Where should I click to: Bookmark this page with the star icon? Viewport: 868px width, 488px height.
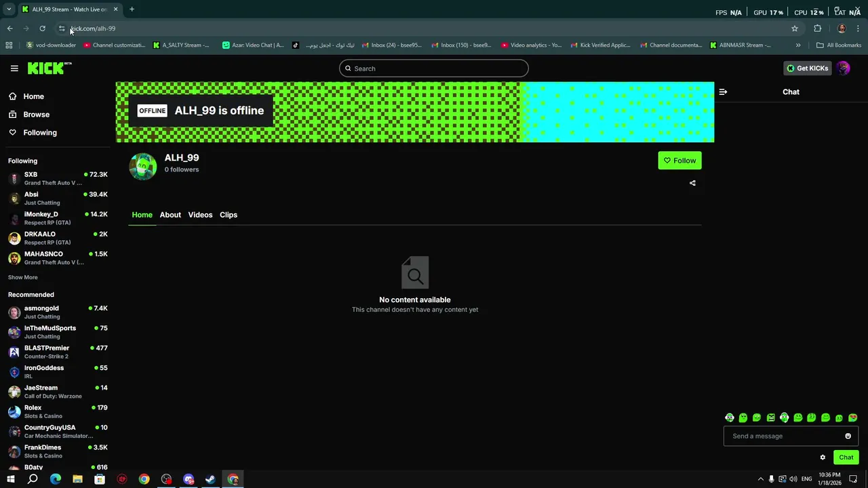click(x=795, y=28)
